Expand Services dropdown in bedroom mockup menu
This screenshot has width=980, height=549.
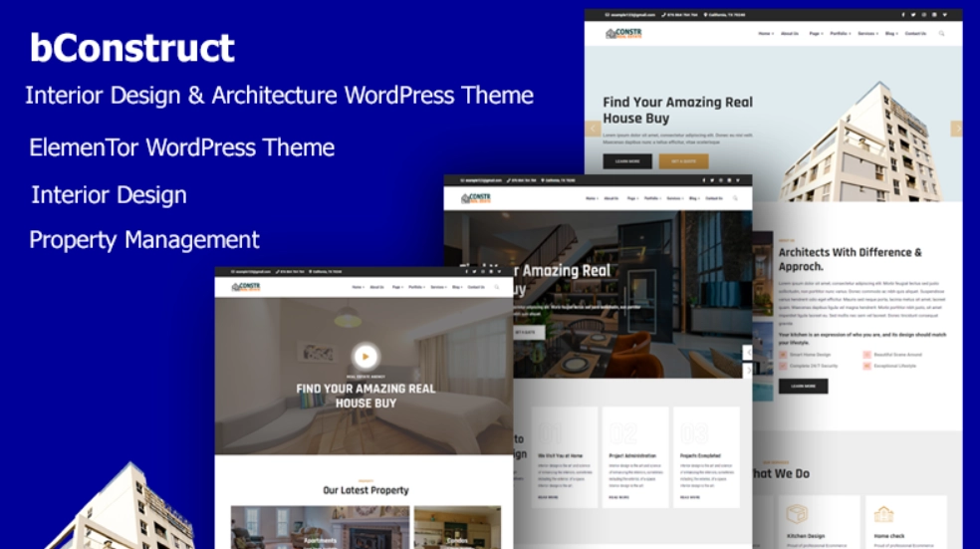(x=438, y=287)
